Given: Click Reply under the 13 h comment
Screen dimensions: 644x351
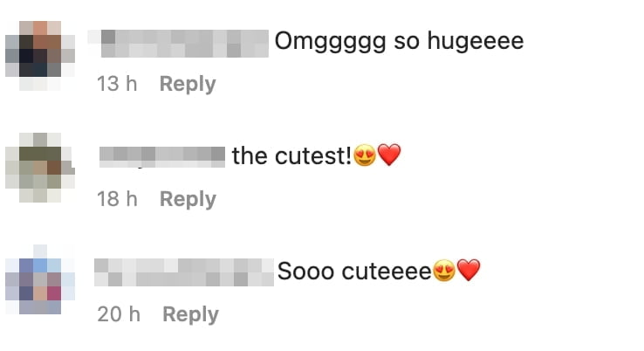Looking at the screenshot, I should (188, 84).
